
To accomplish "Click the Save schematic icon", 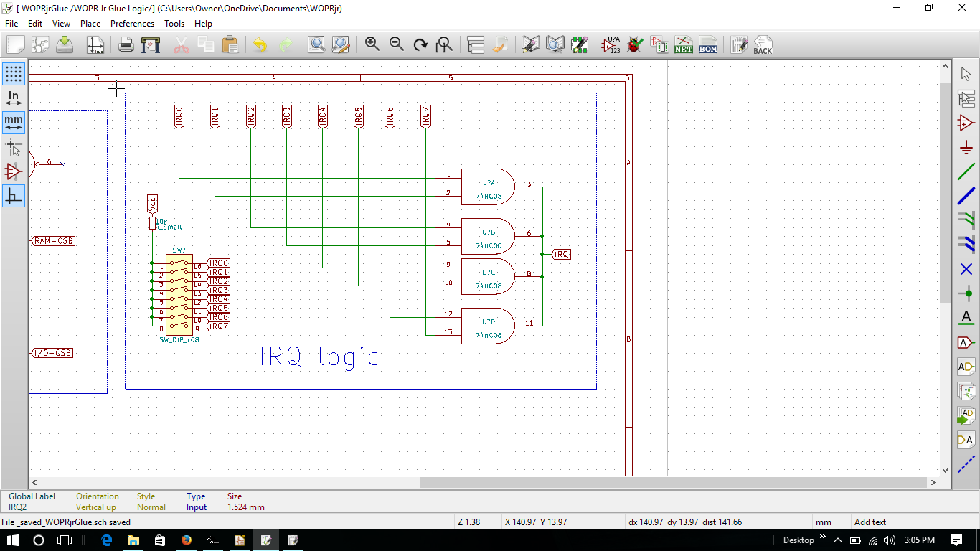I will coord(65,44).
